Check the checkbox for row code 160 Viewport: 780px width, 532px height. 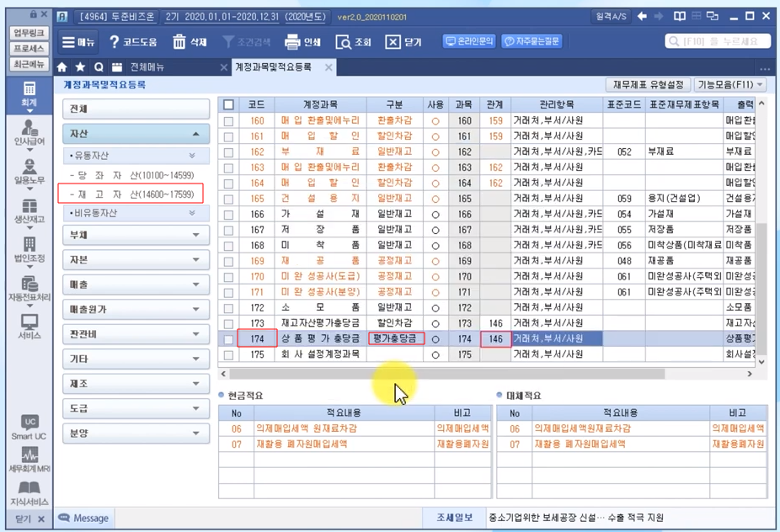[228, 121]
